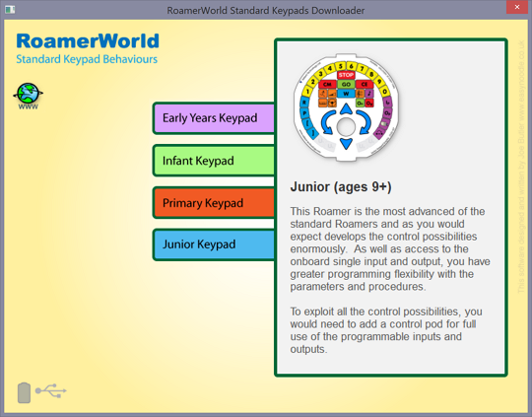
Task: Select the Primary Keypad tab
Action: (x=214, y=203)
